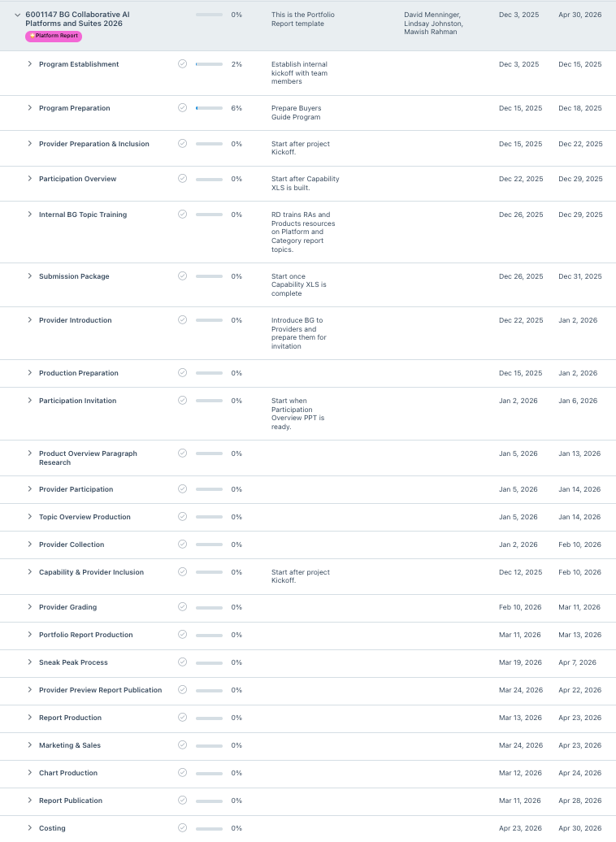Check off the Provider Grading task
This screenshot has width=616, height=842.
(x=182, y=607)
